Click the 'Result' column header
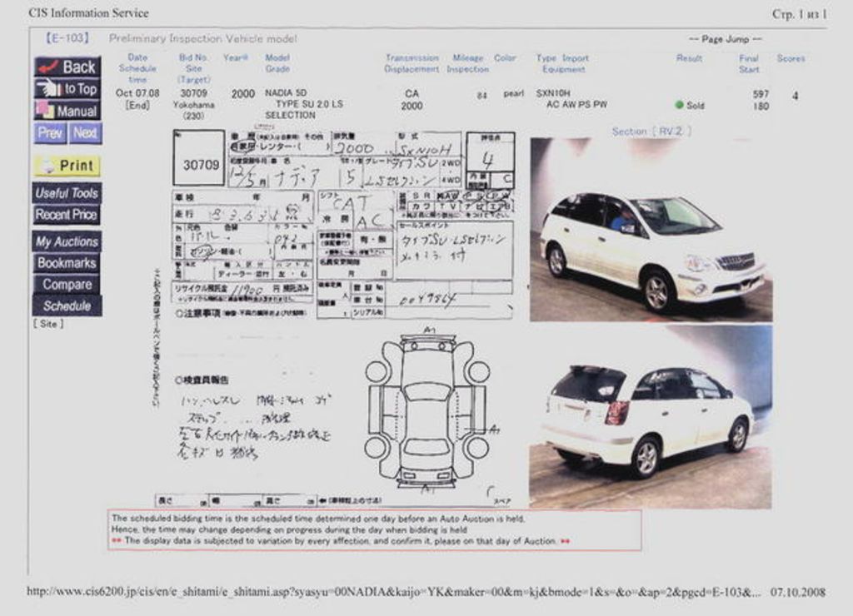Viewport: 853px width, 616px height. [x=689, y=58]
